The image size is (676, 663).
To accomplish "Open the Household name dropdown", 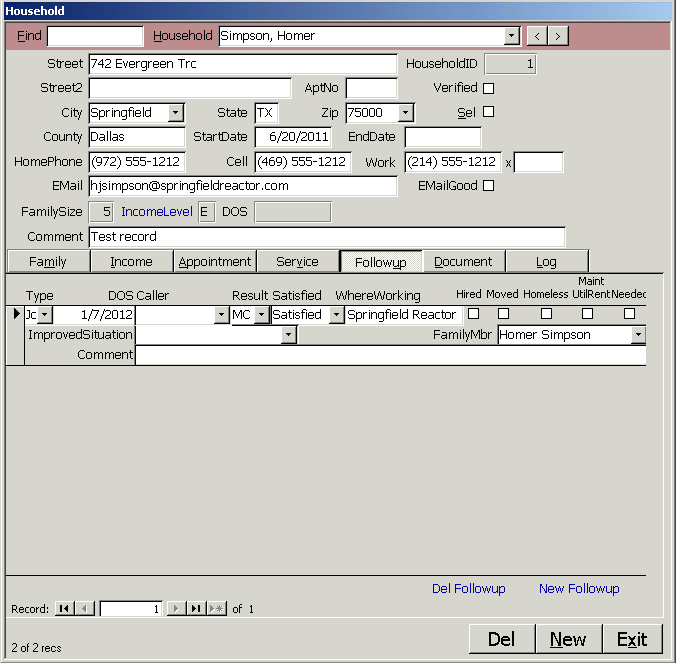I will (512, 36).
